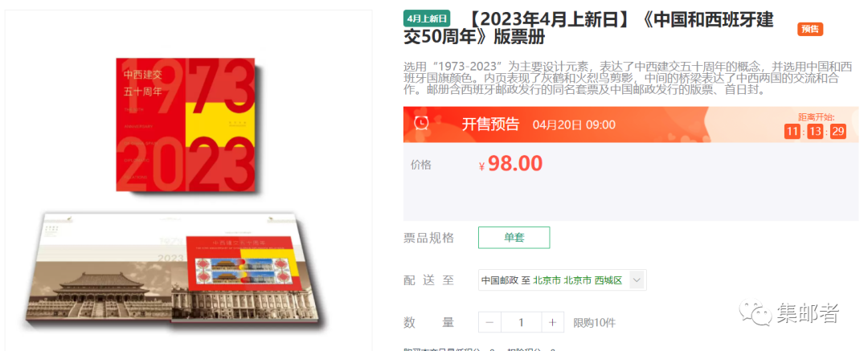
Task: Click the red 1973 2023 album cover image
Action: (x=186, y=124)
